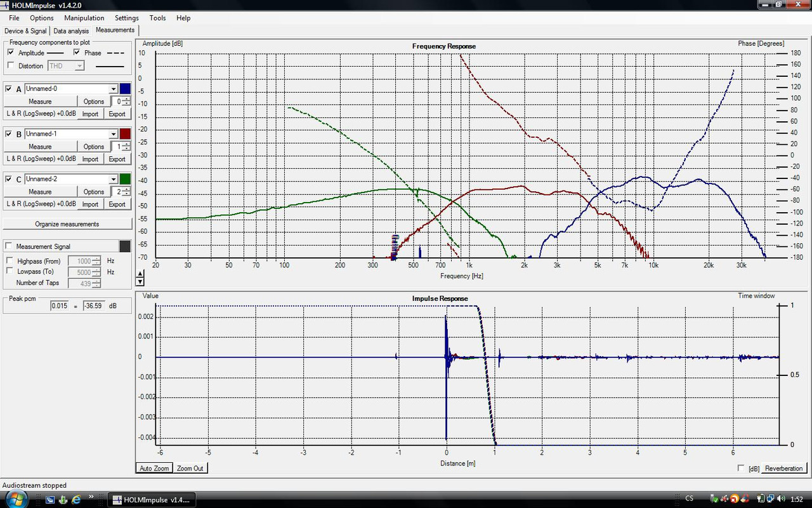The height and width of the screenshot is (508, 812).
Task: Open the File menu
Action: coord(14,18)
